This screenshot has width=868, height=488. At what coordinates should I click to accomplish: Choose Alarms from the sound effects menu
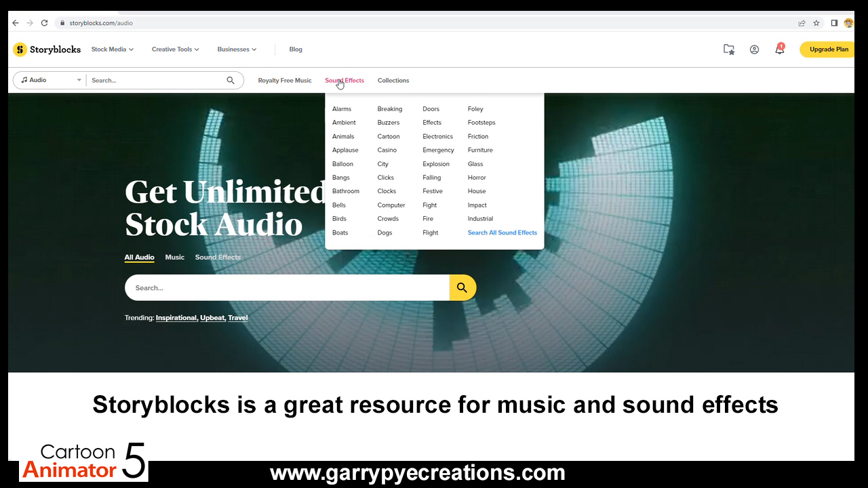[x=342, y=109]
